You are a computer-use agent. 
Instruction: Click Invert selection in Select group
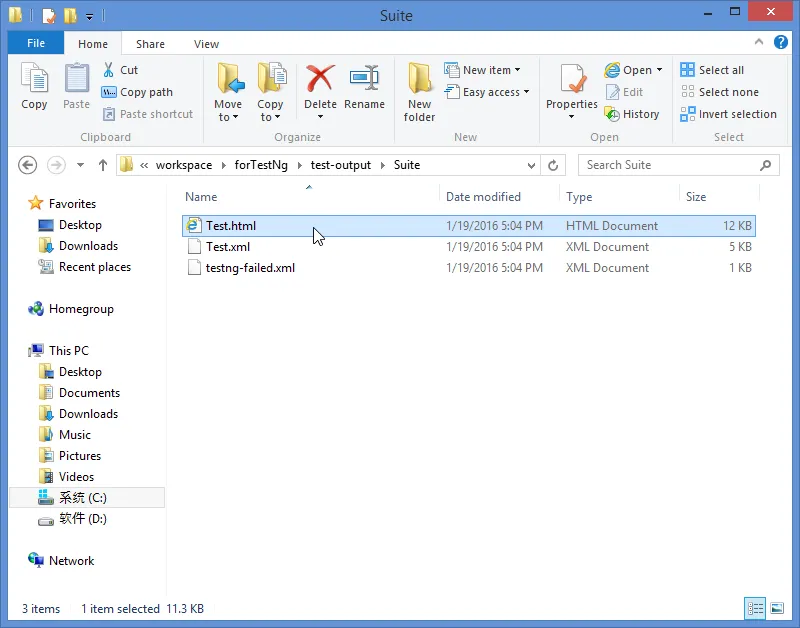pyautogui.click(x=729, y=114)
